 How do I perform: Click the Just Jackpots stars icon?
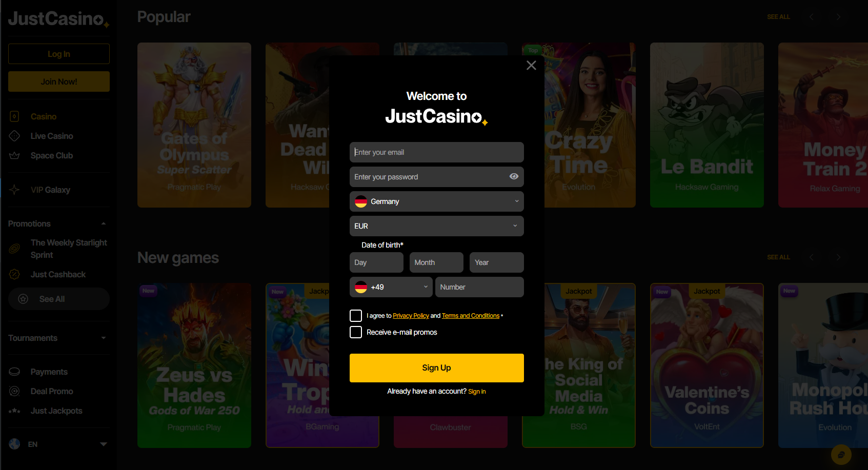[x=14, y=411]
